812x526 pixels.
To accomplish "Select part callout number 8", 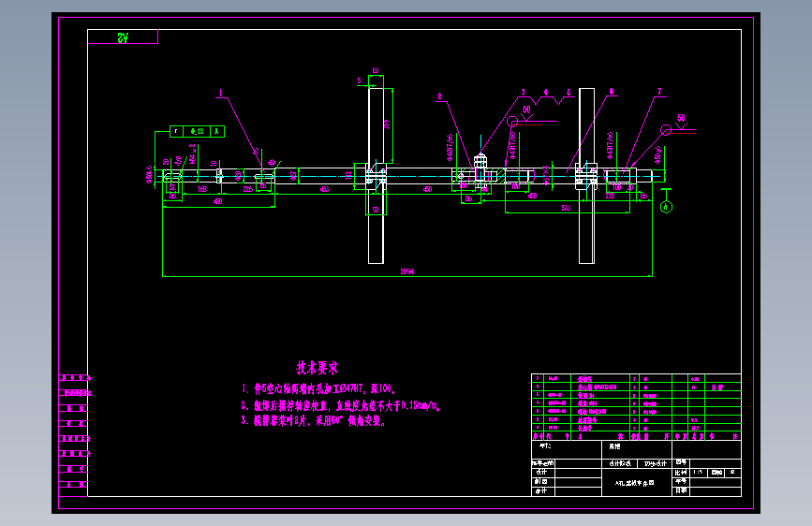I will [439, 96].
